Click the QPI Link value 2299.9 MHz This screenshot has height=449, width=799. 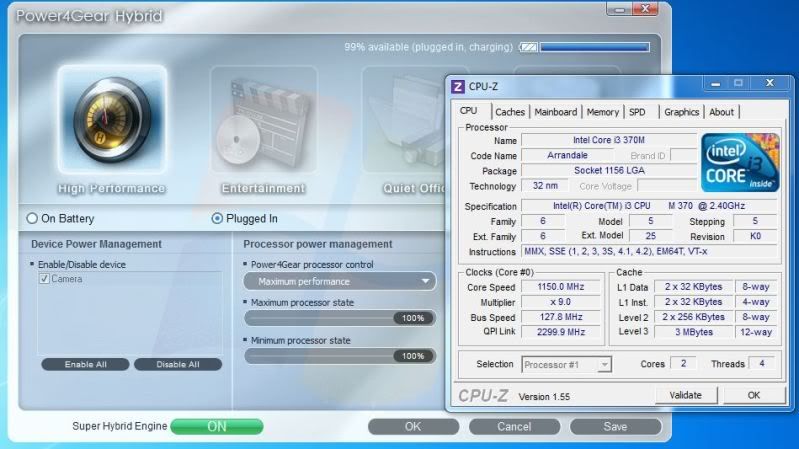[561, 332]
